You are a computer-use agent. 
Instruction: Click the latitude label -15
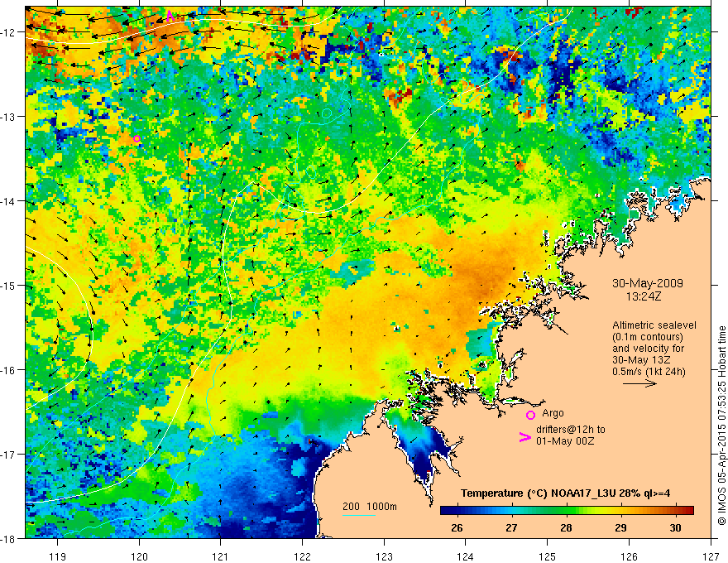(x=8, y=285)
